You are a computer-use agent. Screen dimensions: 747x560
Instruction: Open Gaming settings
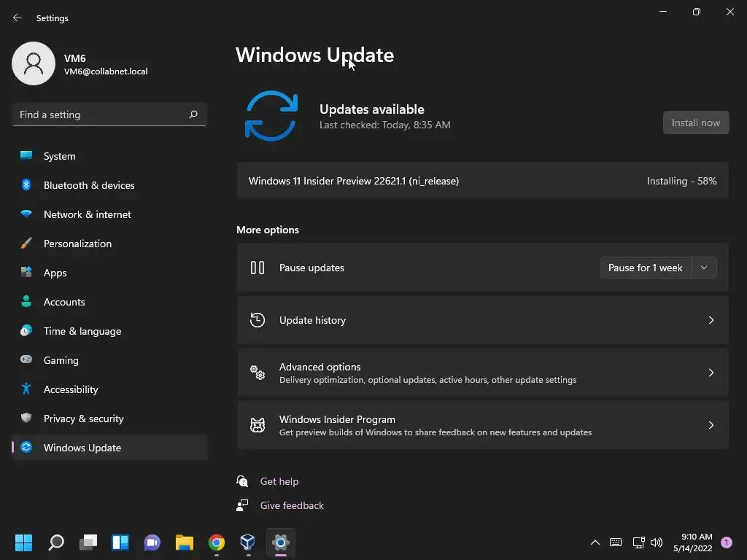pos(109,359)
